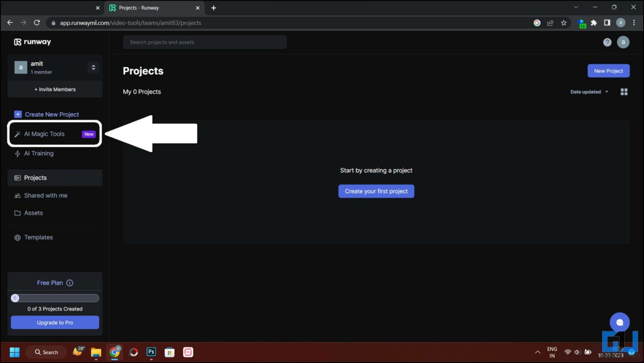Click Create your first project
Viewport: 644px width, 363px height.
[x=376, y=191]
